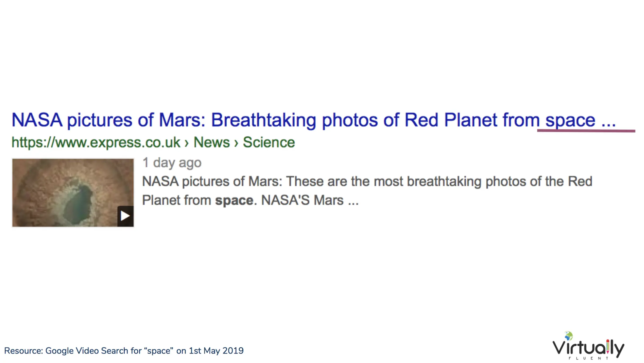Viewport: 644px width, 363px height.
Task: Click the "1 day ago" timestamp
Action: [x=172, y=163]
